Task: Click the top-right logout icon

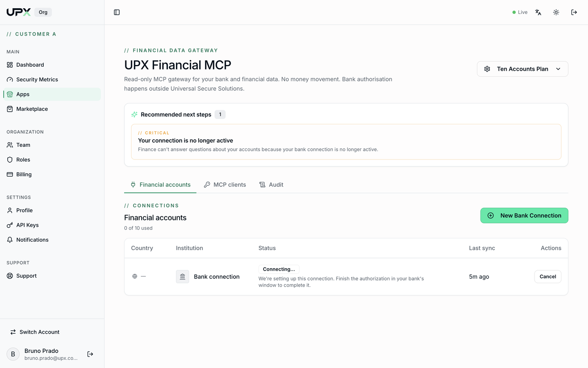Action: click(574, 12)
